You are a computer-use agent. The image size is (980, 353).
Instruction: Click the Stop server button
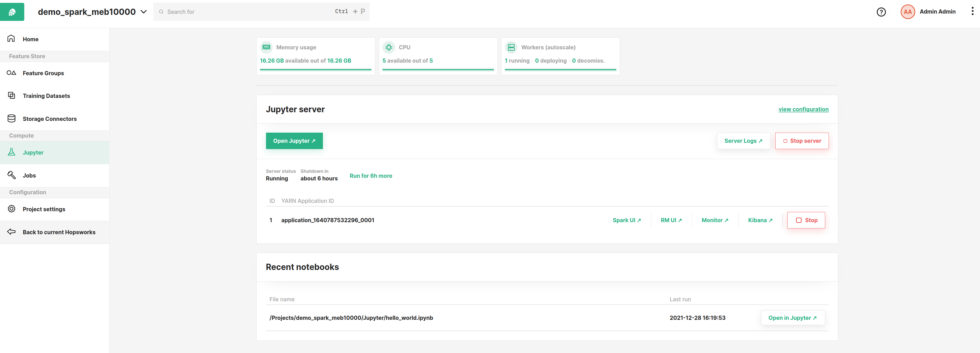pos(802,141)
